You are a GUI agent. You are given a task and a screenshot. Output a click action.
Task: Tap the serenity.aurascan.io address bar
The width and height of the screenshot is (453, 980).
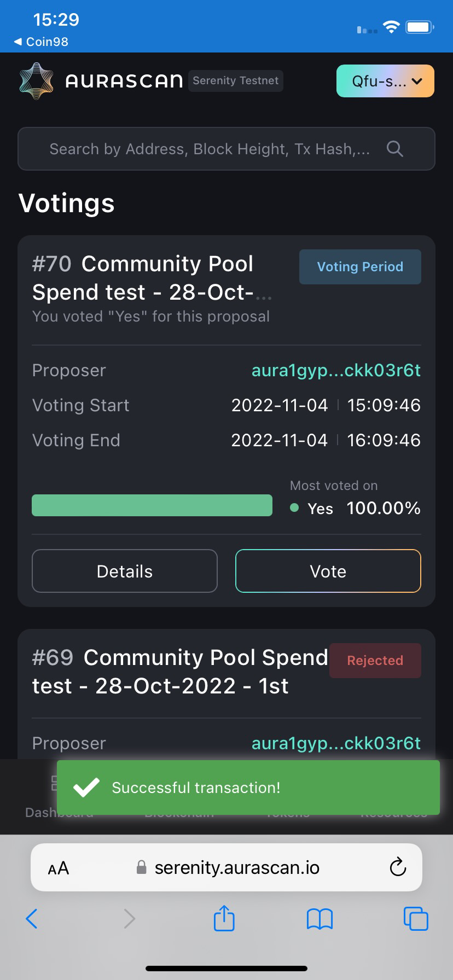[236, 868]
